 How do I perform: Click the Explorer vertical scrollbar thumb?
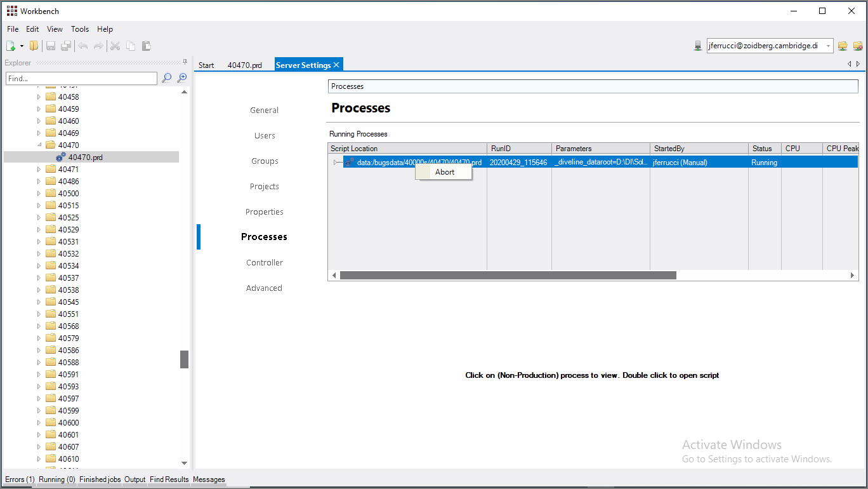point(185,359)
